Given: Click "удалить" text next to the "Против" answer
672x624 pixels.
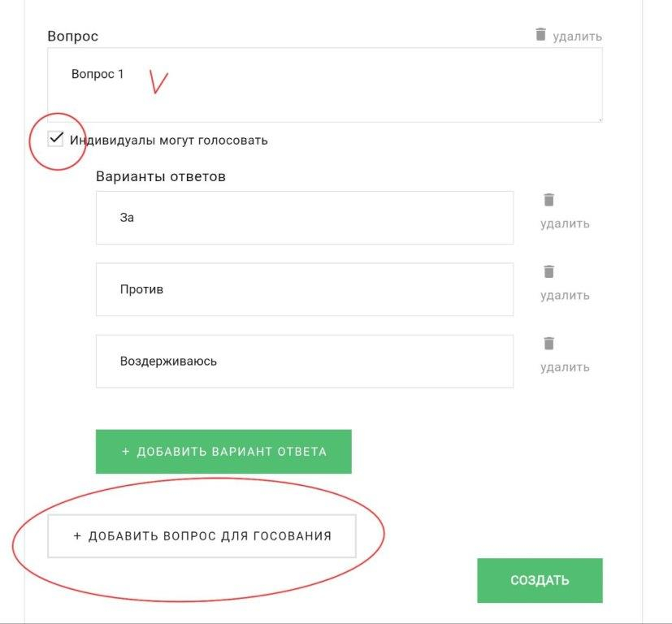Looking at the screenshot, I should (565, 295).
